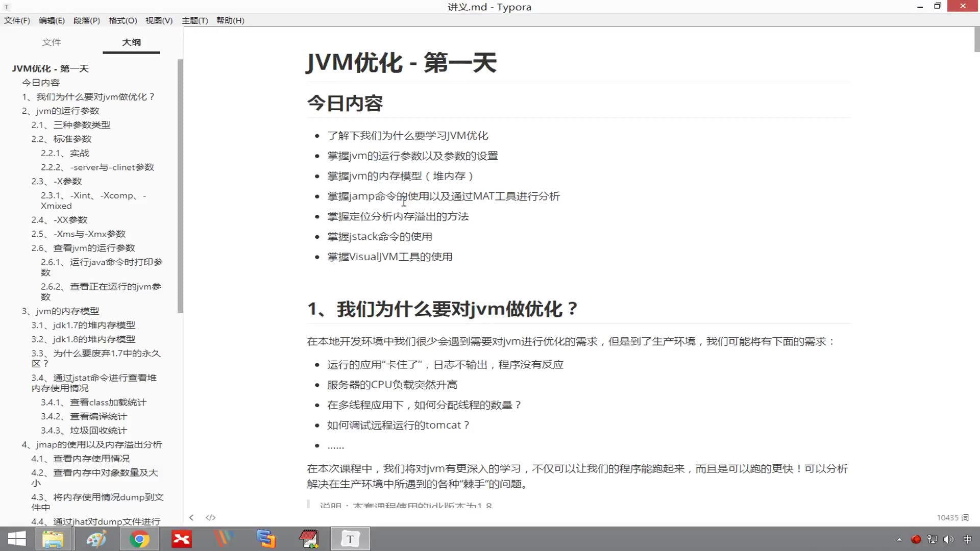Go to outline 2.6.1、运行java命令时打印参数

click(x=102, y=267)
